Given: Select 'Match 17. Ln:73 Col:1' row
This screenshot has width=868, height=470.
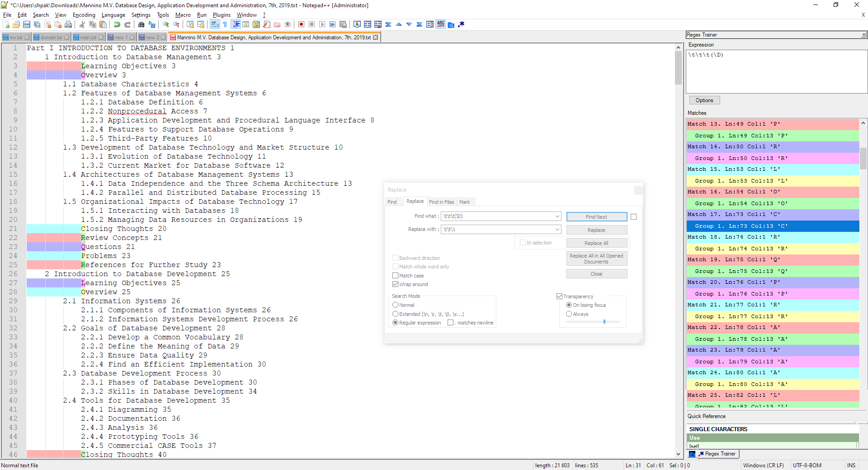Looking at the screenshot, I should pyautogui.click(x=773, y=215).
